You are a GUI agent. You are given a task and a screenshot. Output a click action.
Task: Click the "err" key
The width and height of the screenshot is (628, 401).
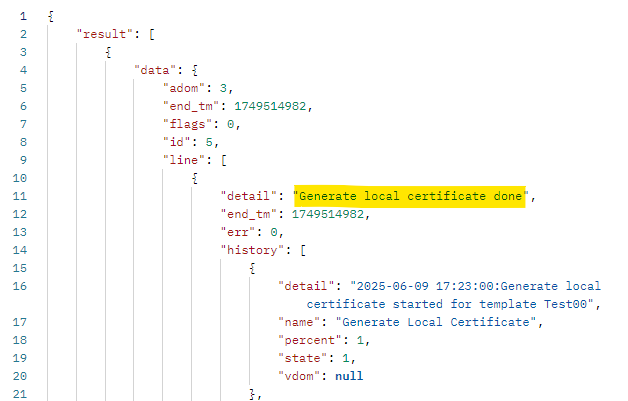(238, 232)
